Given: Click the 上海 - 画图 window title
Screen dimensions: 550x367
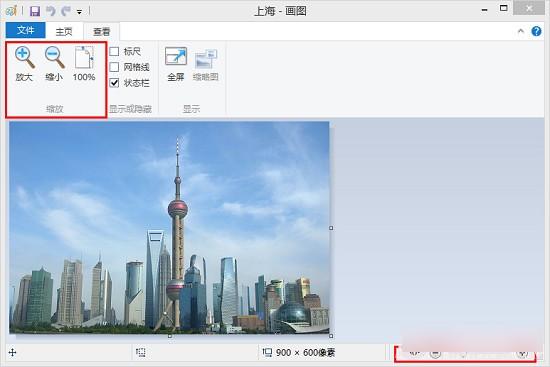Looking at the screenshot, I should [280, 11].
